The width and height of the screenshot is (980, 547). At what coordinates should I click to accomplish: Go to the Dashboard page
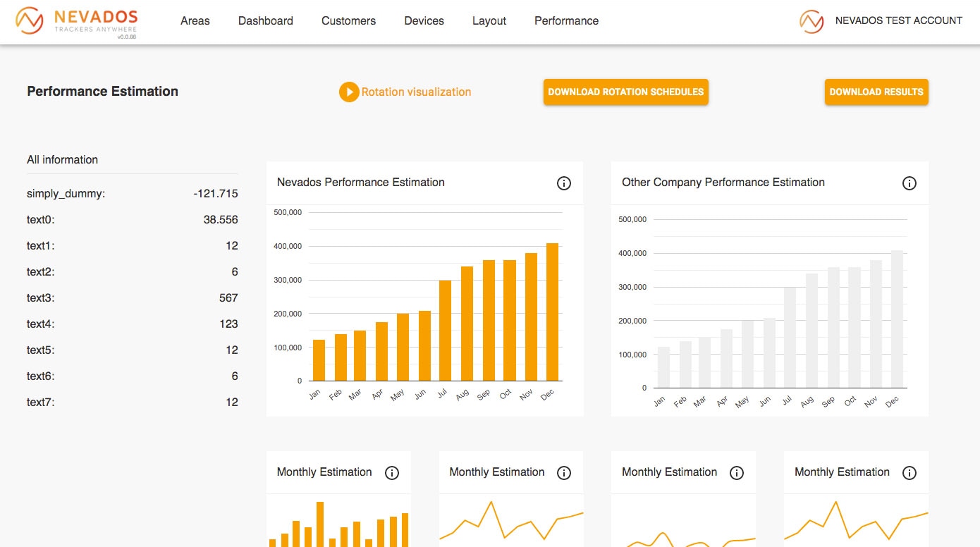click(x=266, y=21)
